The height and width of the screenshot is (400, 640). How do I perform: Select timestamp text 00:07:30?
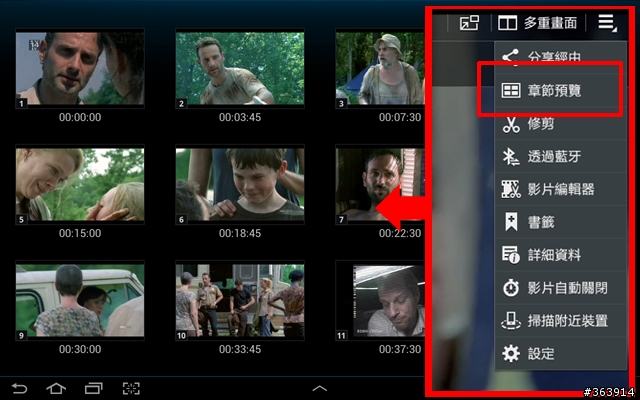(400, 118)
